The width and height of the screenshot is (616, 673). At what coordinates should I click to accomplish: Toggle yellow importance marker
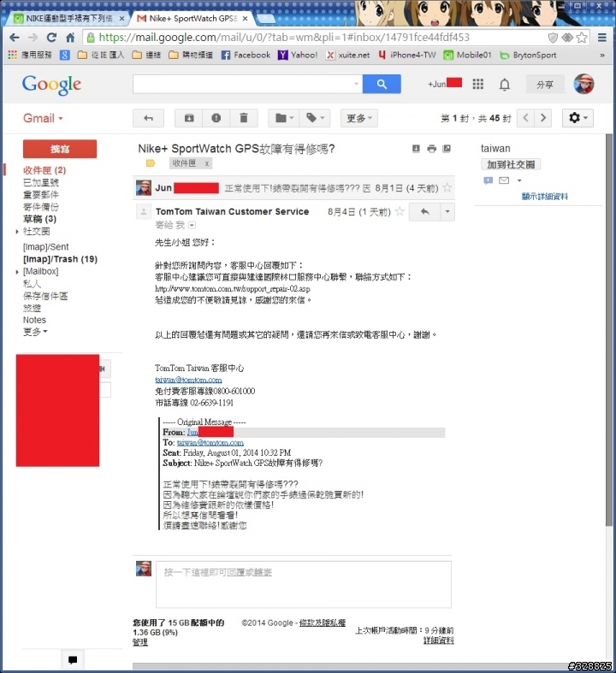pyautogui.click(x=151, y=163)
